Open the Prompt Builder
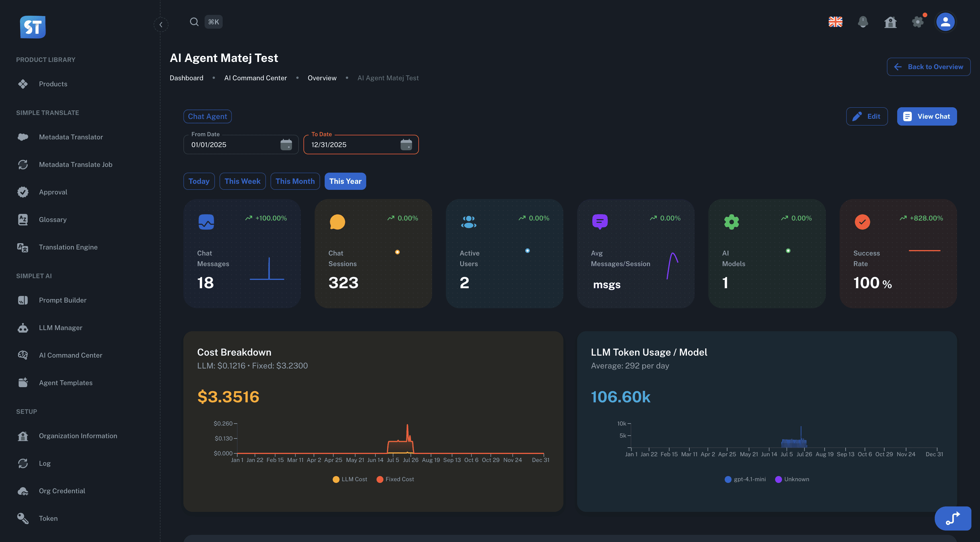Viewport: 980px width, 542px height. [x=62, y=300]
